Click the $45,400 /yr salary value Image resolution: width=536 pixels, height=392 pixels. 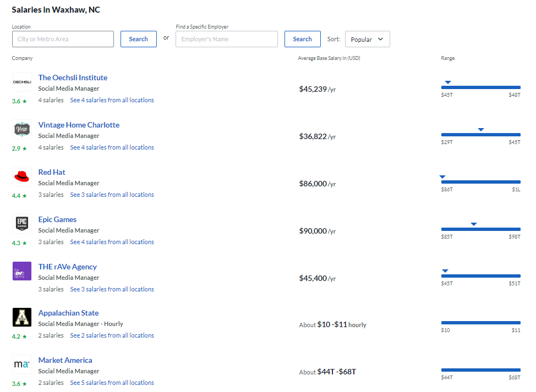(x=317, y=278)
